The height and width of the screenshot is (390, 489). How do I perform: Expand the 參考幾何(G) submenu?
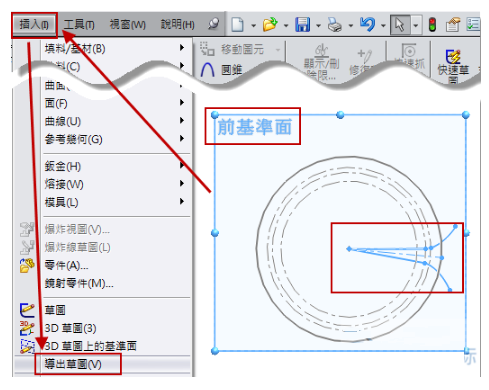click(x=182, y=138)
